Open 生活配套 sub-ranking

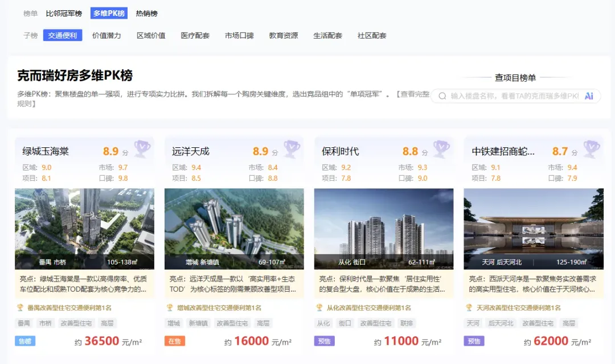[328, 35]
